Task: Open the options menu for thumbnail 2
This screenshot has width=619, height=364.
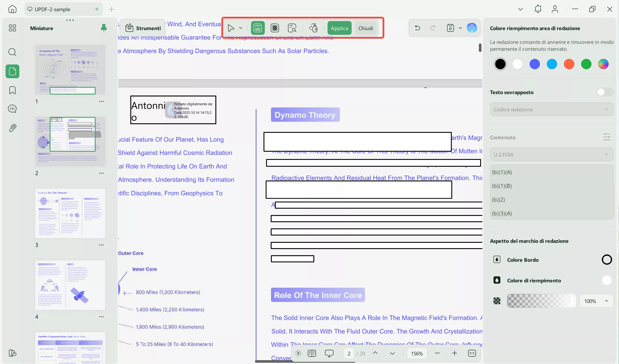Action: [x=101, y=173]
